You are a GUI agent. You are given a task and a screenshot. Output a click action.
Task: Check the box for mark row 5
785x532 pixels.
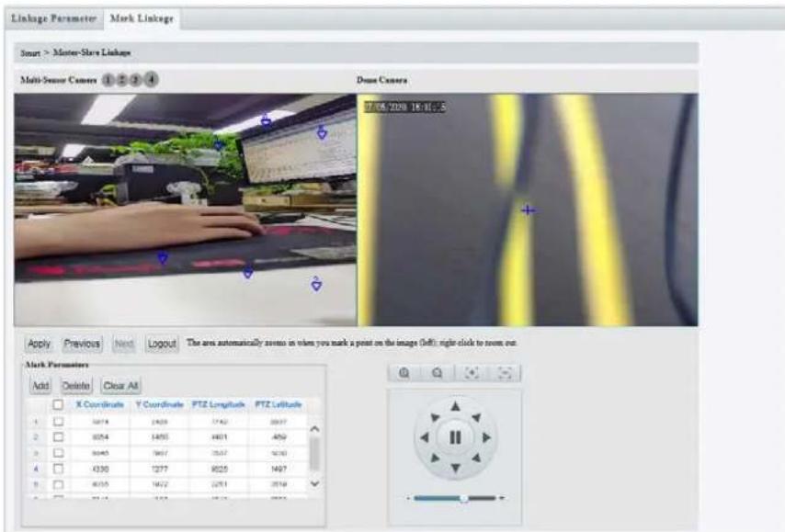click(x=58, y=484)
